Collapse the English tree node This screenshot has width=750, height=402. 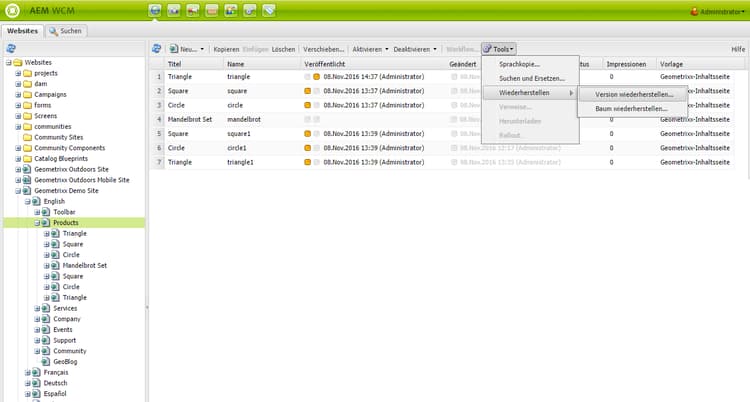(28, 201)
